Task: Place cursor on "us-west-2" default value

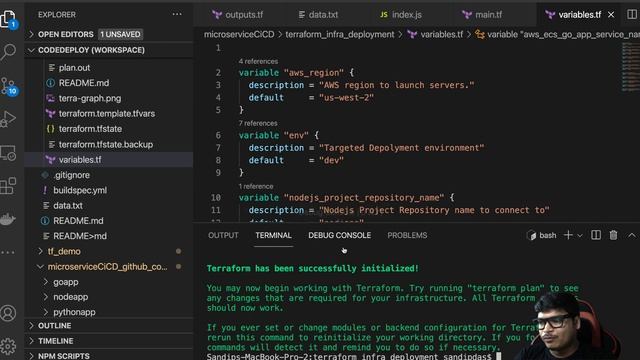Action: (346, 98)
